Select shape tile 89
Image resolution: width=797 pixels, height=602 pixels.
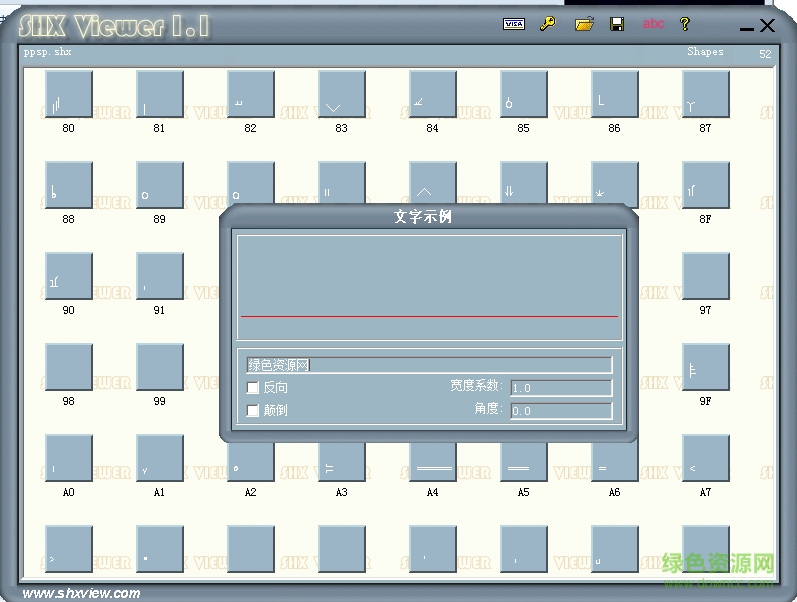pos(160,185)
